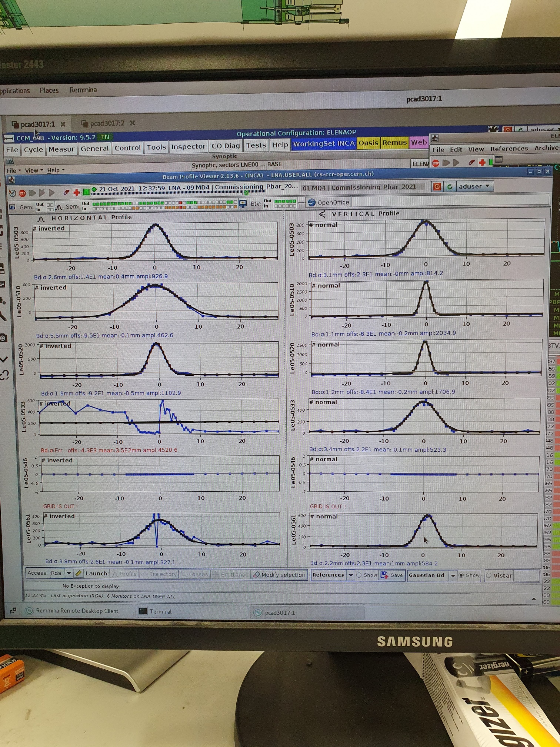Click the Terminal icon in the taskbar

(x=143, y=611)
